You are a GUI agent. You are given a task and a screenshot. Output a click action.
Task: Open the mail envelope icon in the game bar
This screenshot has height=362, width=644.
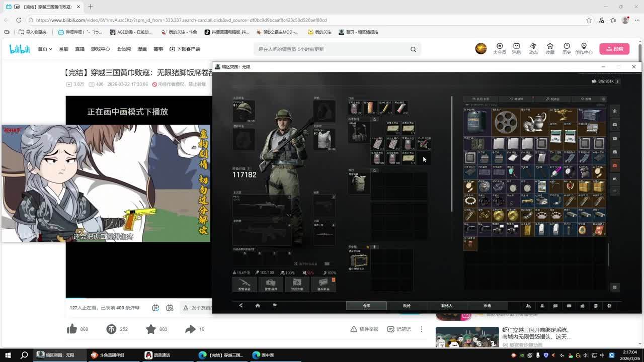(569, 306)
